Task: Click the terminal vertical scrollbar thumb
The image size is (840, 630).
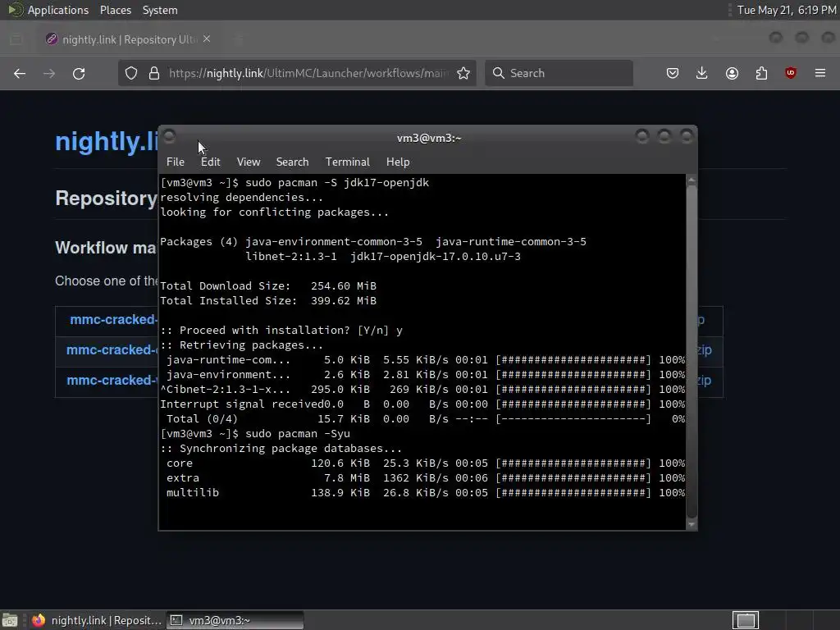Action: point(691,351)
